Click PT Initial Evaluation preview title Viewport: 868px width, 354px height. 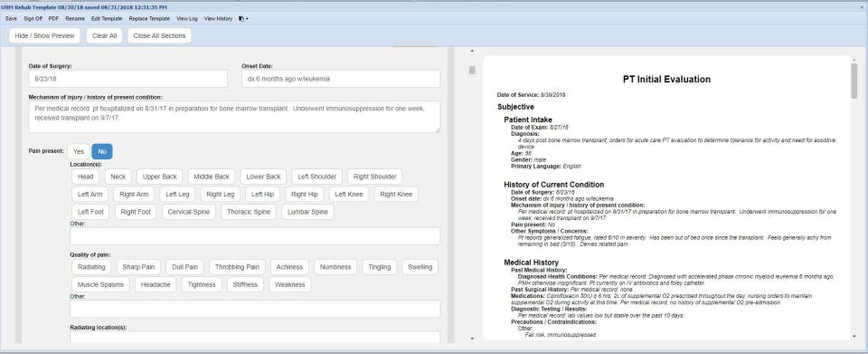coord(666,80)
